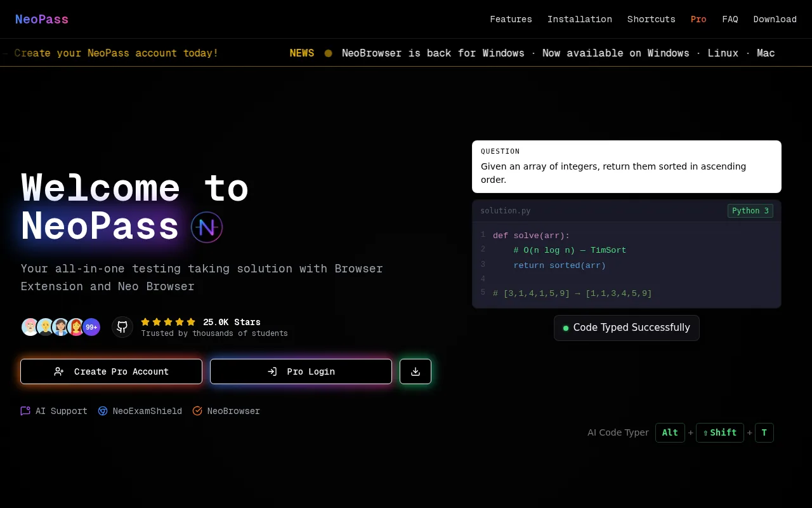The width and height of the screenshot is (812, 508).
Task: Click the AI Support label
Action: pyautogui.click(x=62, y=411)
